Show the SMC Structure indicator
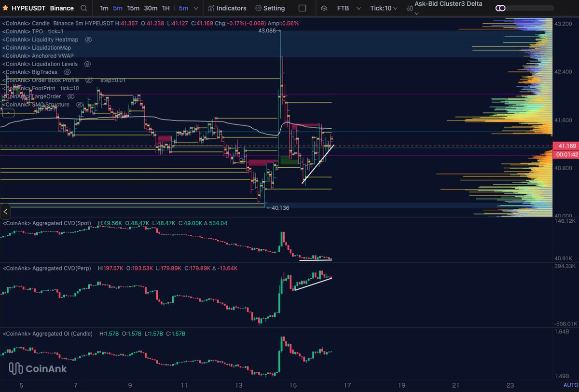This screenshot has height=392, width=579. coord(80,105)
